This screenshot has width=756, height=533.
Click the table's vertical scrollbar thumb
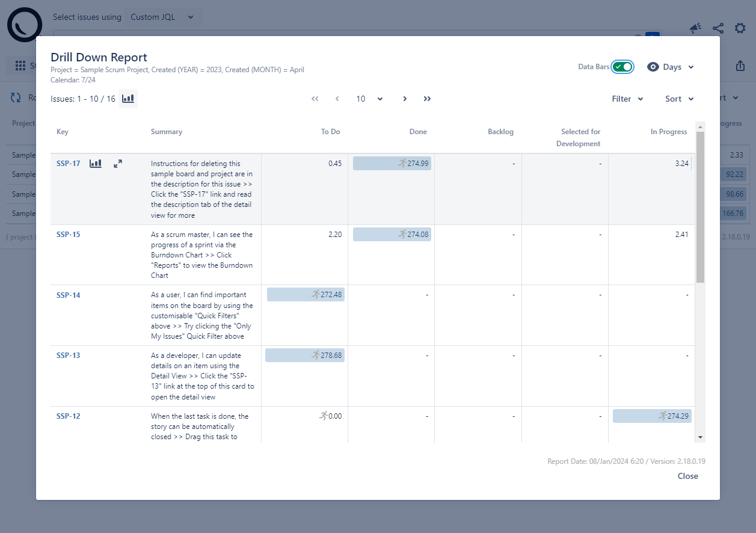pos(699,207)
